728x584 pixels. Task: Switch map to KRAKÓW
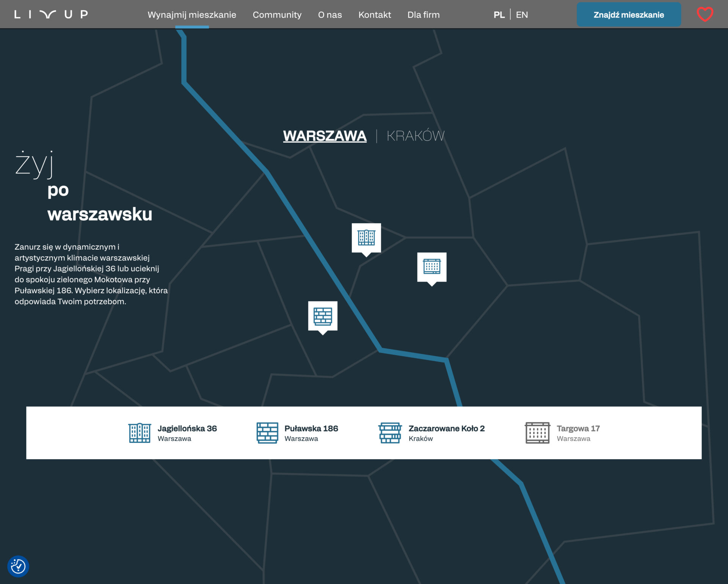[415, 136]
